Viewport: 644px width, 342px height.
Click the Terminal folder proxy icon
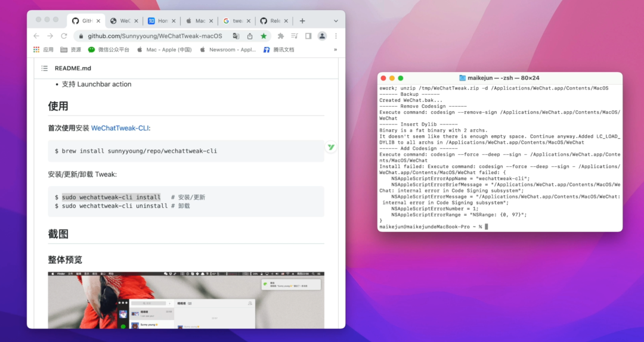pos(462,78)
